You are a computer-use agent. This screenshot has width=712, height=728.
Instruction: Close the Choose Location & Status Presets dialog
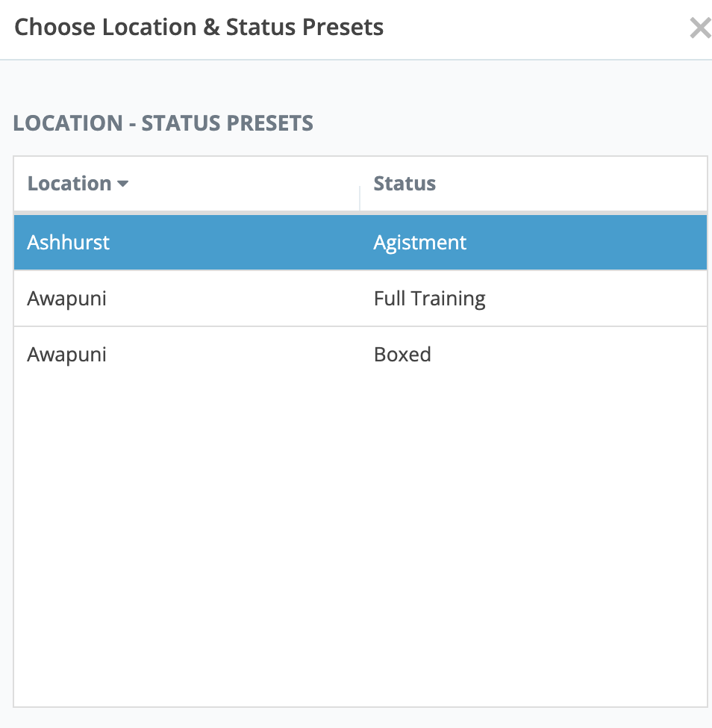699,28
